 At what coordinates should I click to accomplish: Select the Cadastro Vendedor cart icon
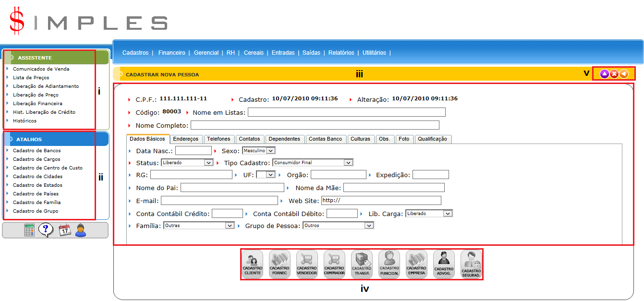[307, 265]
